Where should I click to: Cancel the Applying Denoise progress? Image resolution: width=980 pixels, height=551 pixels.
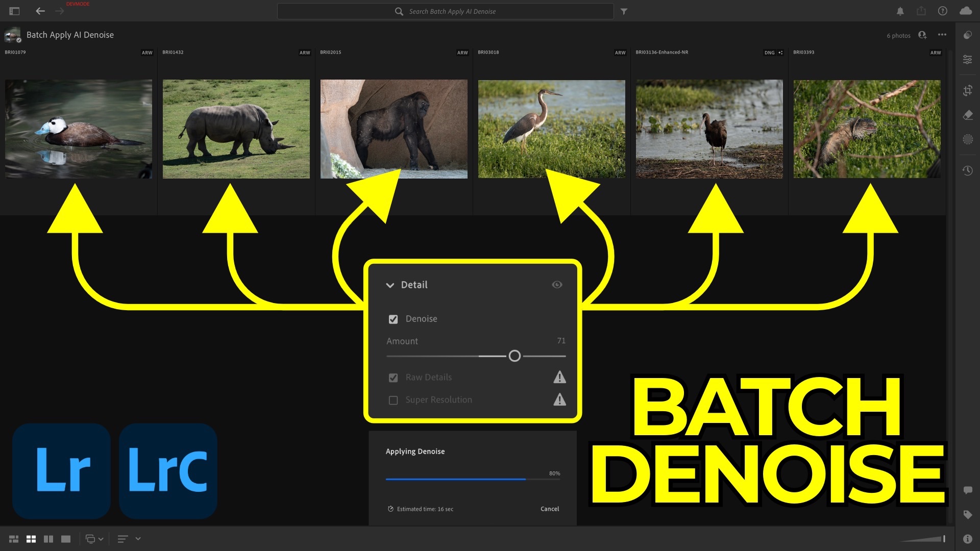tap(549, 509)
